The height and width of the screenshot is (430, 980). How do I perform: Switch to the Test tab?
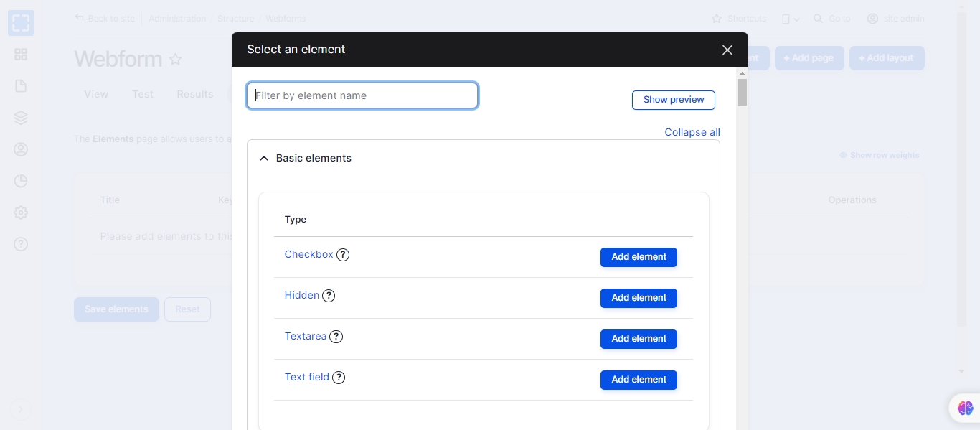[143, 94]
